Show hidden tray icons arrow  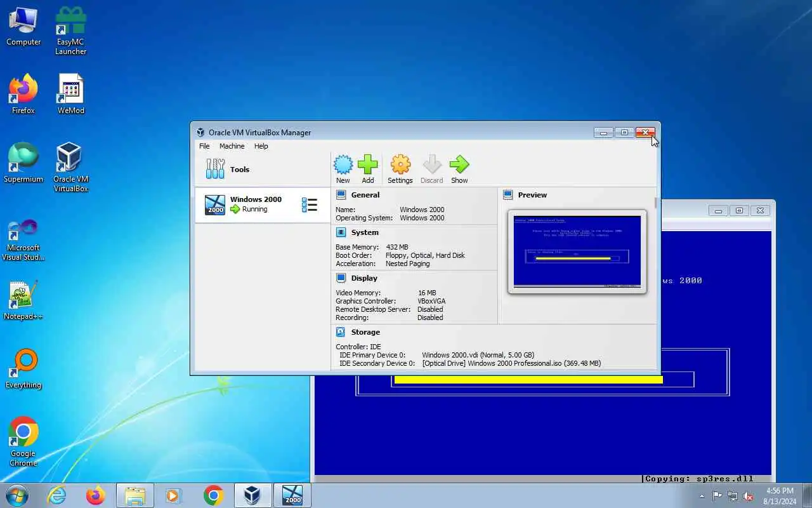click(x=702, y=496)
